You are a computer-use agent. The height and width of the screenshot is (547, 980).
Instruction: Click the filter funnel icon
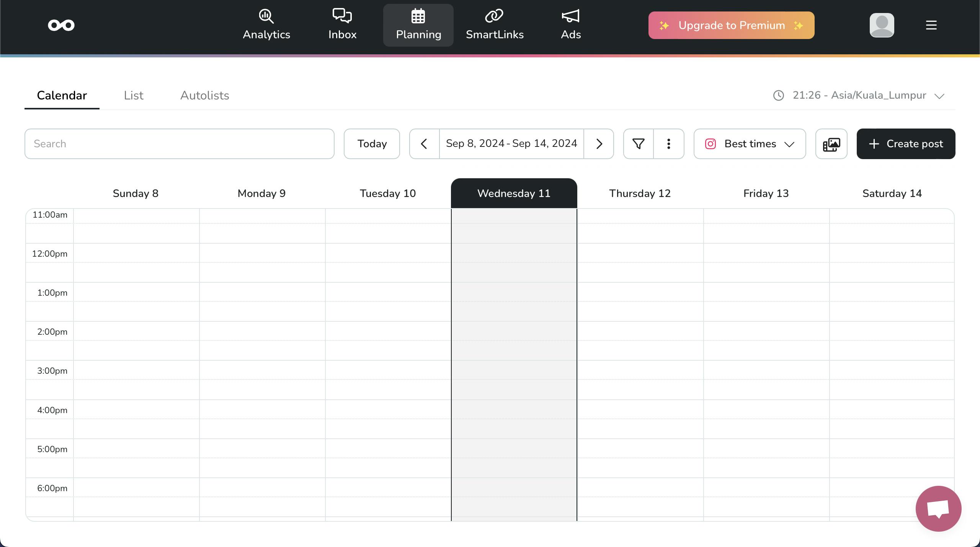tap(638, 143)
